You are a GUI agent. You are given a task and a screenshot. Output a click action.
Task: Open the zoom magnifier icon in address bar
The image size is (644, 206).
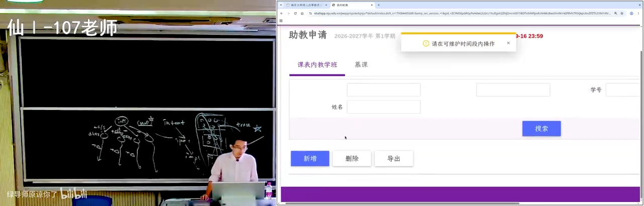pyautogui.click(x=615, y=13)
